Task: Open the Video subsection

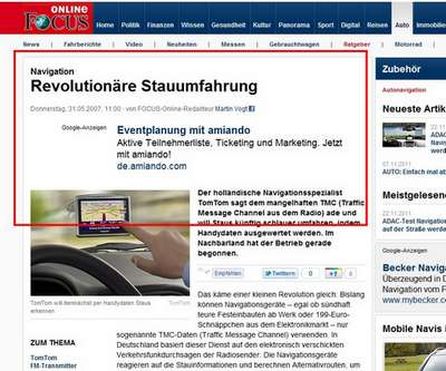Action: click(134, 44)
